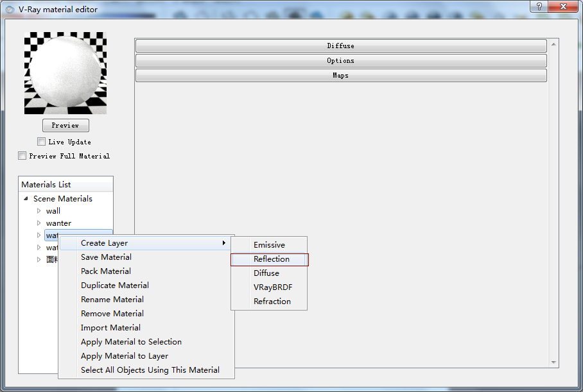Click Save Material in the context menu
The image size is (583, 392).
coord(106,257)
